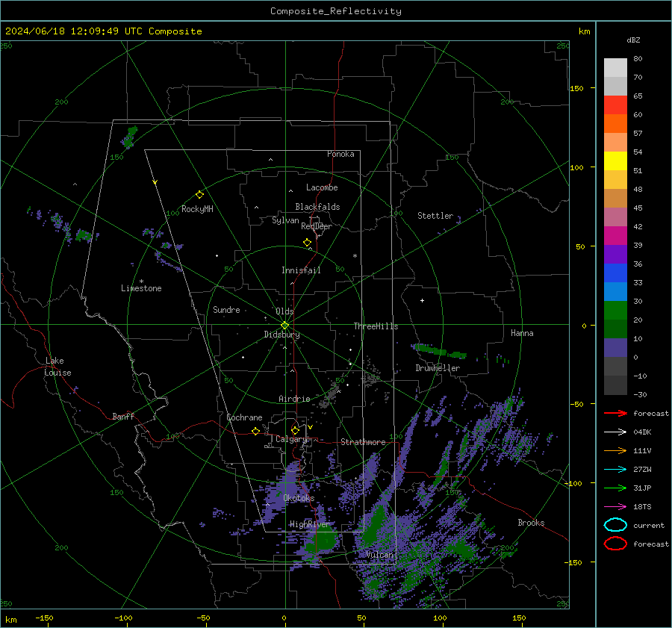Pick the magenta 42 dBZ legend swatch

(615, 235)
